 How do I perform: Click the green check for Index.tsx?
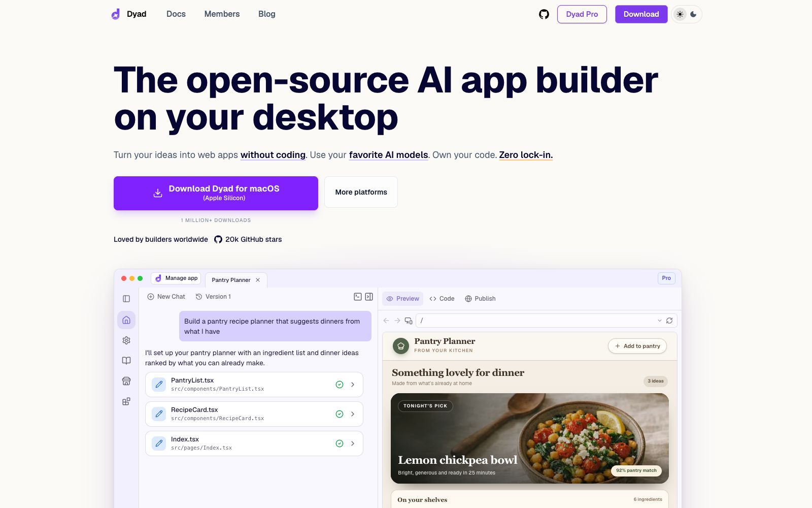(x=340, y=443)
